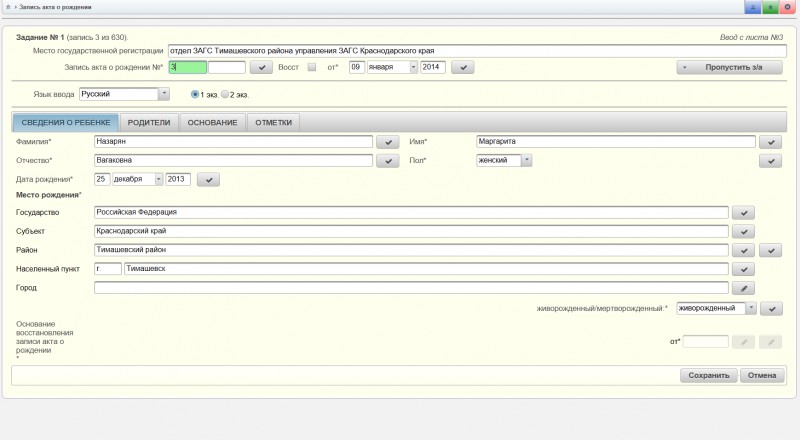Click breadcrumb text Запись акта о рождении
Viewport: 800px width, 440px height.
tap(55, 7)
